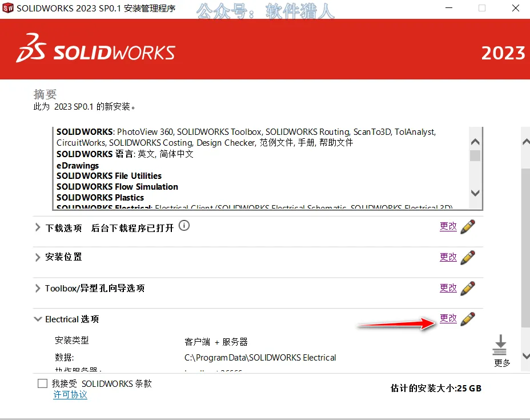Click the 客户端 + 服务器 install type value
530x420 pixels.
pyautogui.click(x=216, y=342)
